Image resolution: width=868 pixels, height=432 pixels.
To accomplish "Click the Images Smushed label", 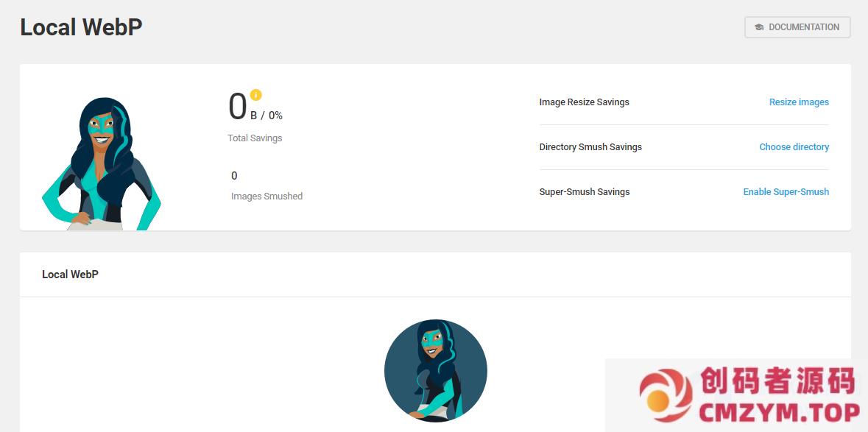I will (267, 196).
